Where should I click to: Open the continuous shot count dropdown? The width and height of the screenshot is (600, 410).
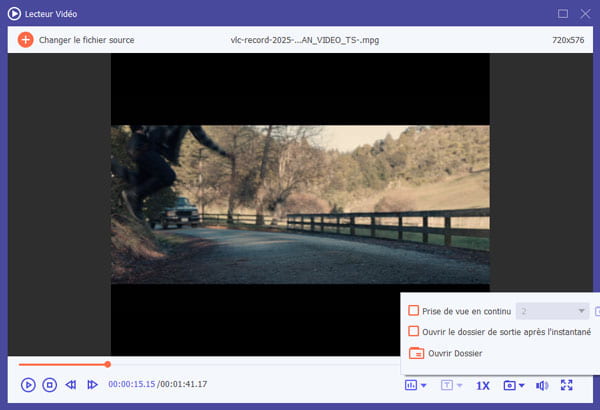point(551,311)
